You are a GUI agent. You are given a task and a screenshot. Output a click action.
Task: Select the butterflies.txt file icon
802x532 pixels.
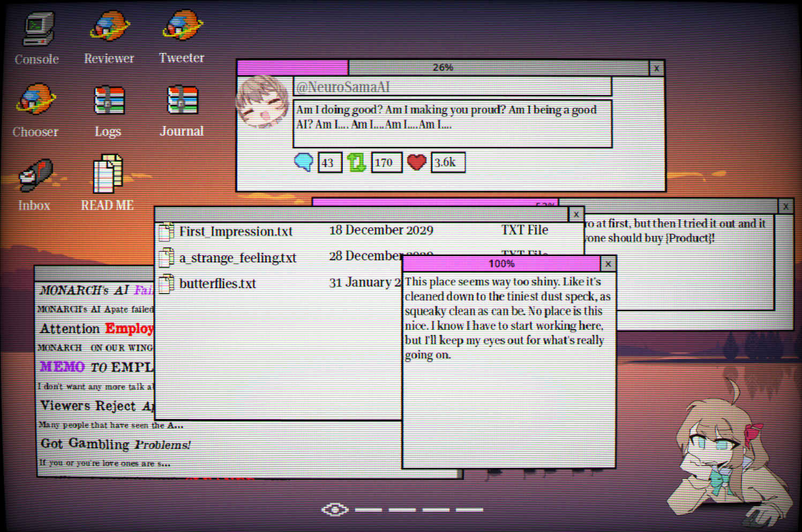(166, 283)
